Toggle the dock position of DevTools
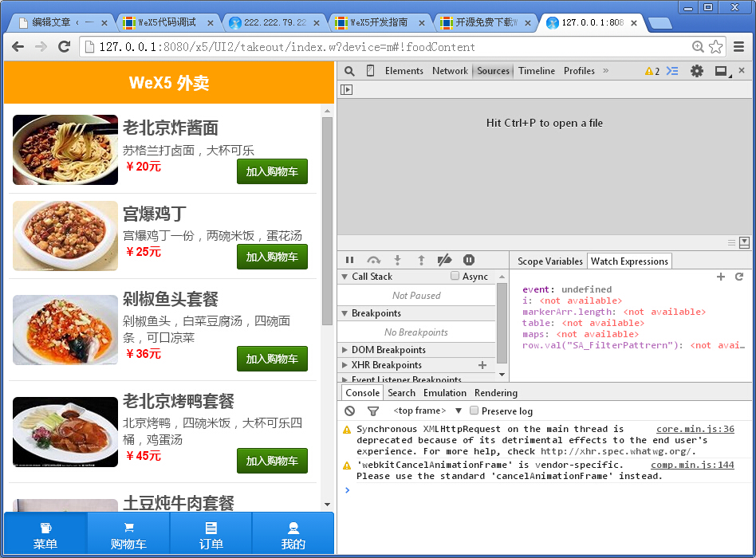This screenshot has width=756, height=558. coord(720,71)
